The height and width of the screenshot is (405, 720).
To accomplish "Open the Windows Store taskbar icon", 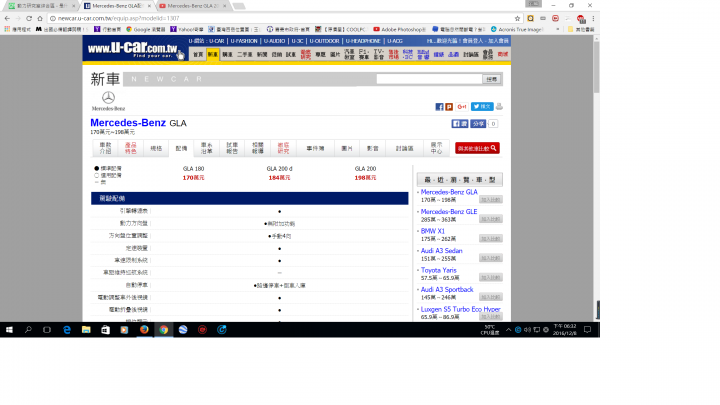I will coord(105,330).
